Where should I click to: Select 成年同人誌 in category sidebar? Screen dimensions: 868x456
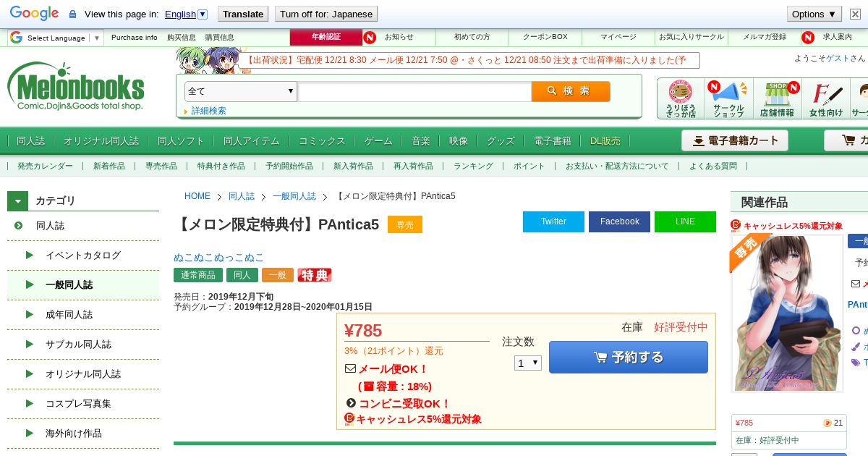pos(83,314)
